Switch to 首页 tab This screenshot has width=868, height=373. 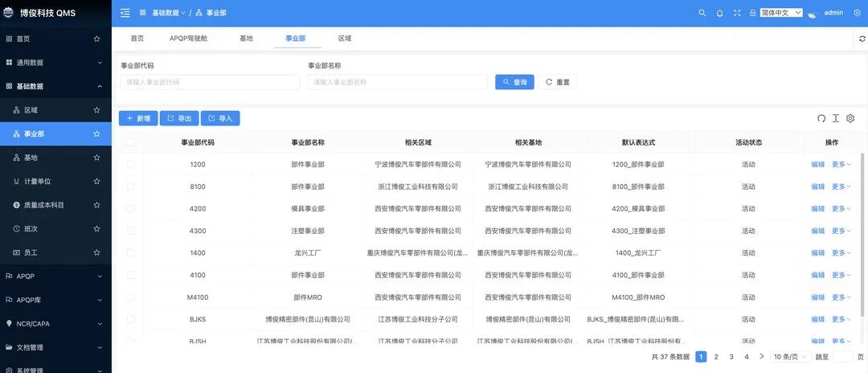coord(137,39)
